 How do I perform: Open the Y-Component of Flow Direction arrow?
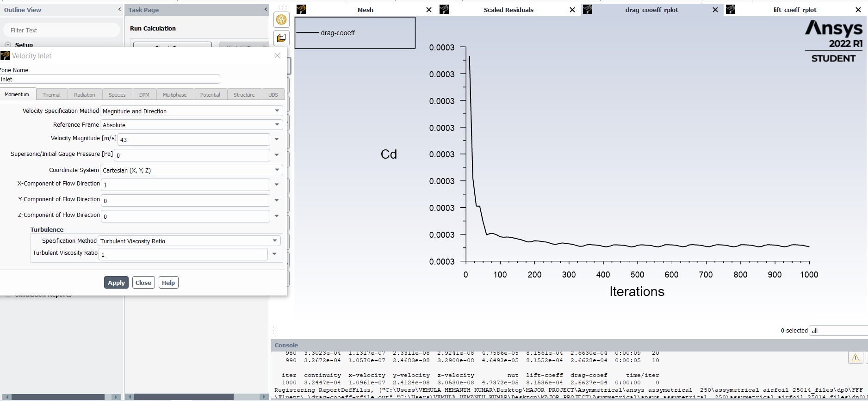click(277, 200)
